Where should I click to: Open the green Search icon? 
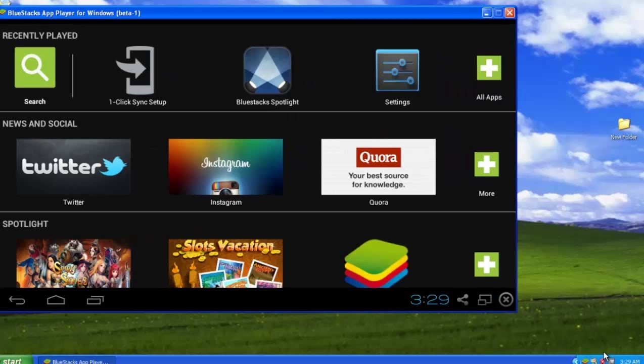(x=35, y=68)
